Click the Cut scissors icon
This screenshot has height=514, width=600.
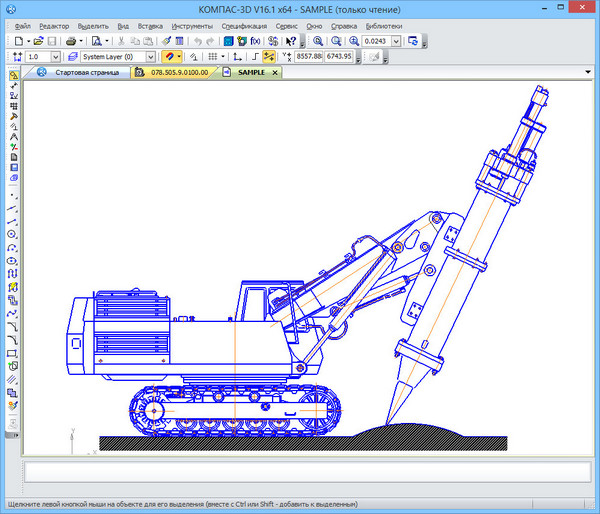tap(123, 41)
